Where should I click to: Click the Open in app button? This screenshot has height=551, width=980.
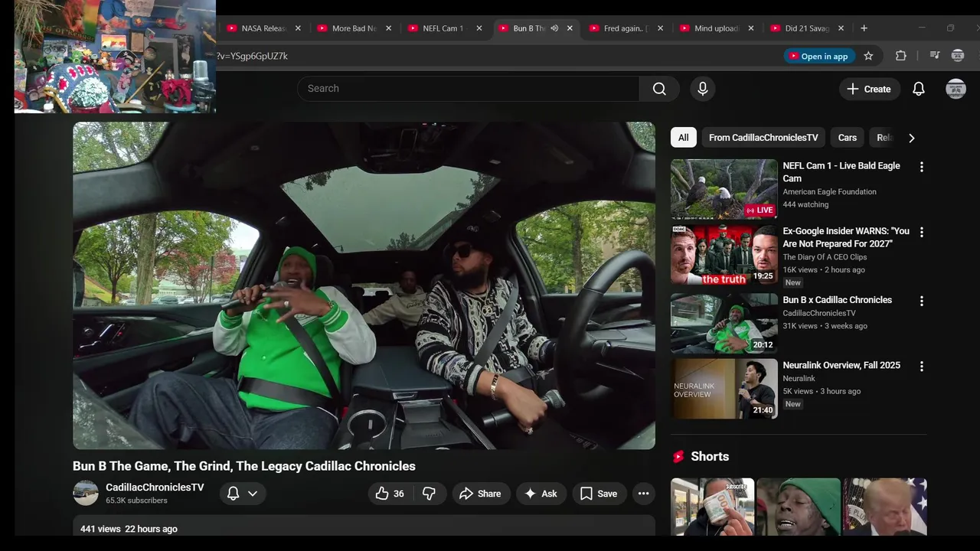click(818, 56)
